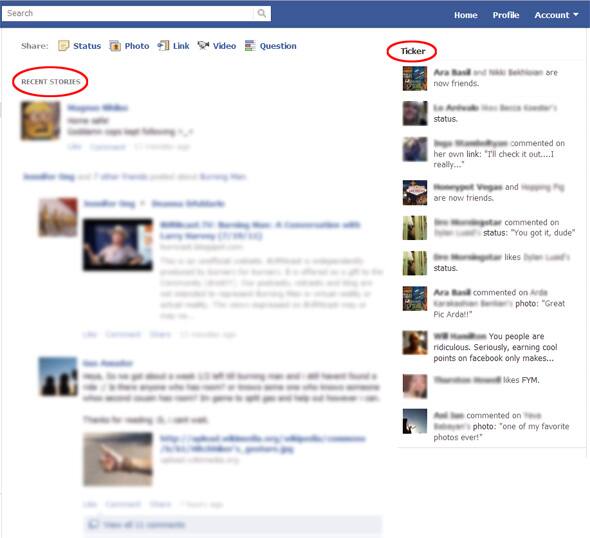The width and height of the screenshot is (590, 538).
Task: Click the Ticker heading
Action: point(413,51)
